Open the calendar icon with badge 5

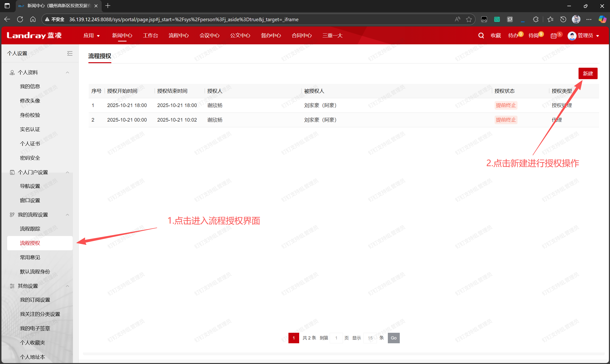click(553, 36)
